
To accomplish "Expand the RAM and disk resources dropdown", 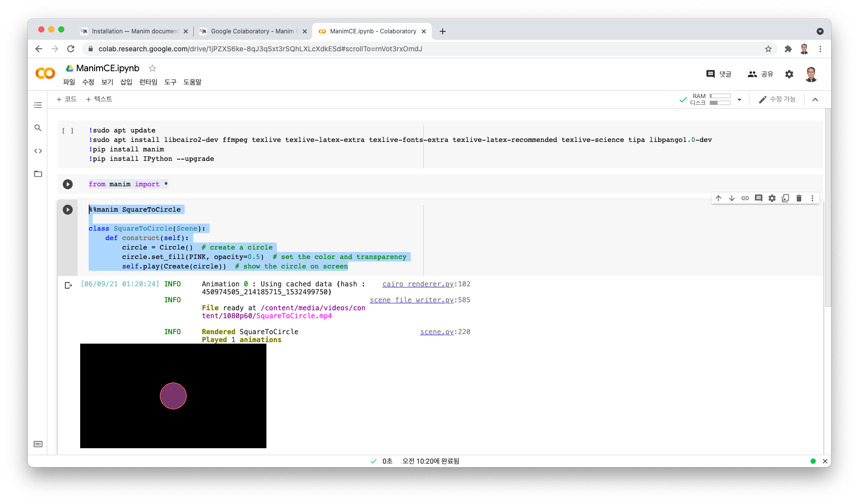I will (739, 99).
